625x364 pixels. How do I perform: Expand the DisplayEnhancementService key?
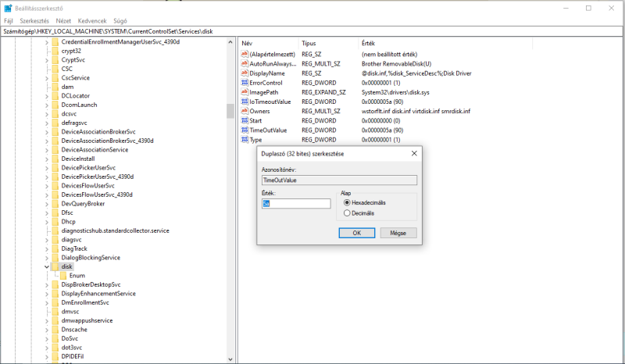point(47,294)
